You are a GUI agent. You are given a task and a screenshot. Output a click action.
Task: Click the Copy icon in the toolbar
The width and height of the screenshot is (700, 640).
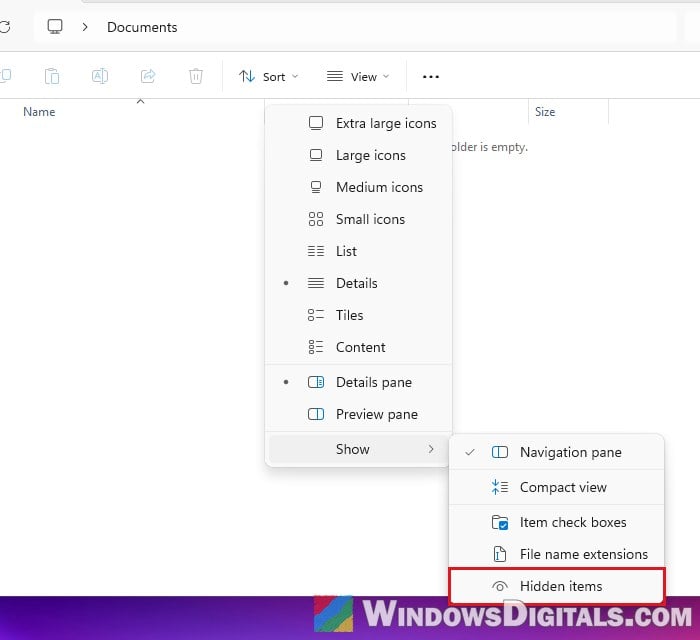(5, 76)
